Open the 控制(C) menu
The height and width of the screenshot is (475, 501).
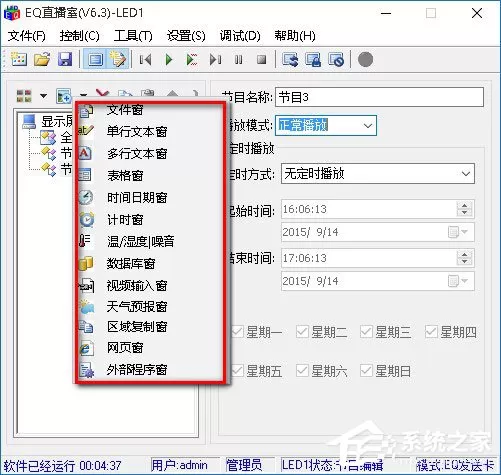[x=80, y=35]
